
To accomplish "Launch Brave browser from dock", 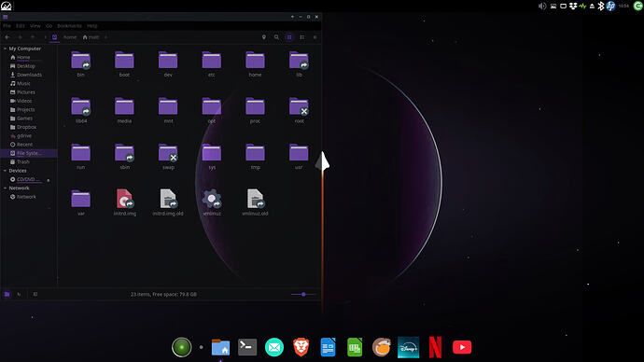I will (301, 347).
